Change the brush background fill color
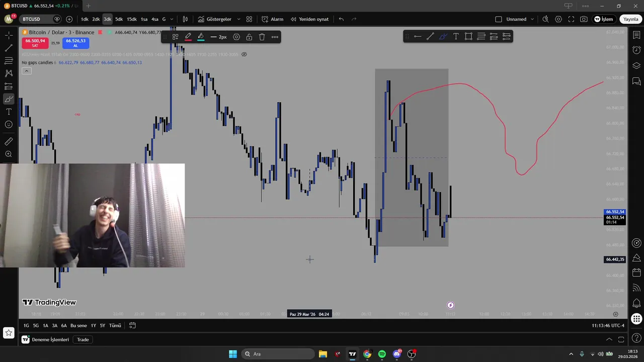The width and height of the screenshot is (644, 362). pos(201,37)
